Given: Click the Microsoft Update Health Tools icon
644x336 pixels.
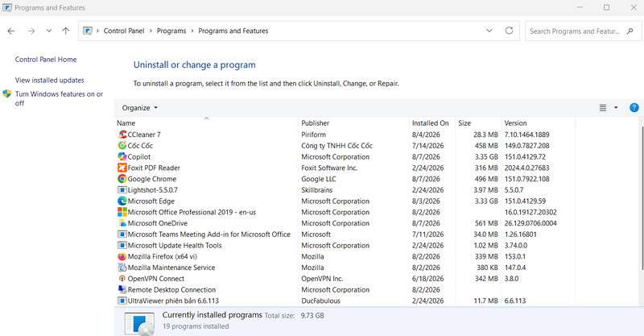Looking at the screenshot, I should pos(122,246).
